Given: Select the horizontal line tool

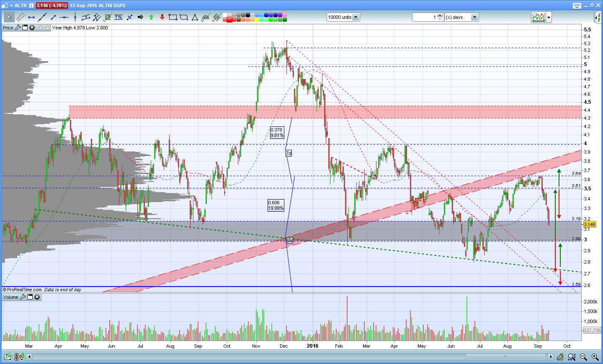Looking at the screenshot, I should coord(64,17).
